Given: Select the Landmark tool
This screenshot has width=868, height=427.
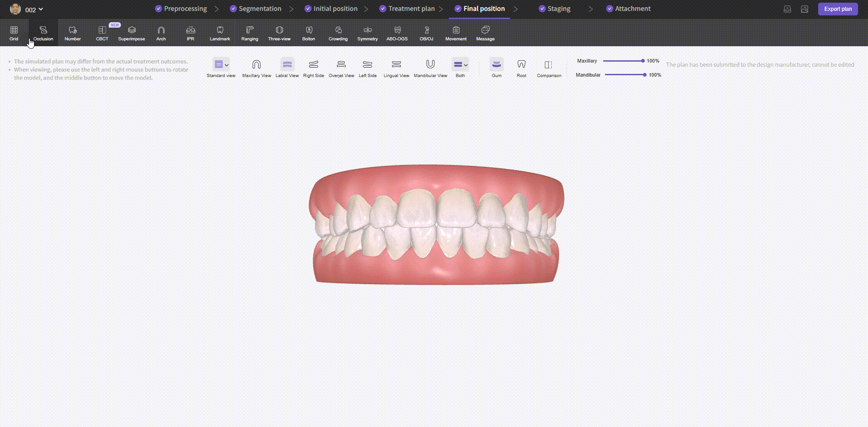Looking at the screenshot, I should 220,34.
